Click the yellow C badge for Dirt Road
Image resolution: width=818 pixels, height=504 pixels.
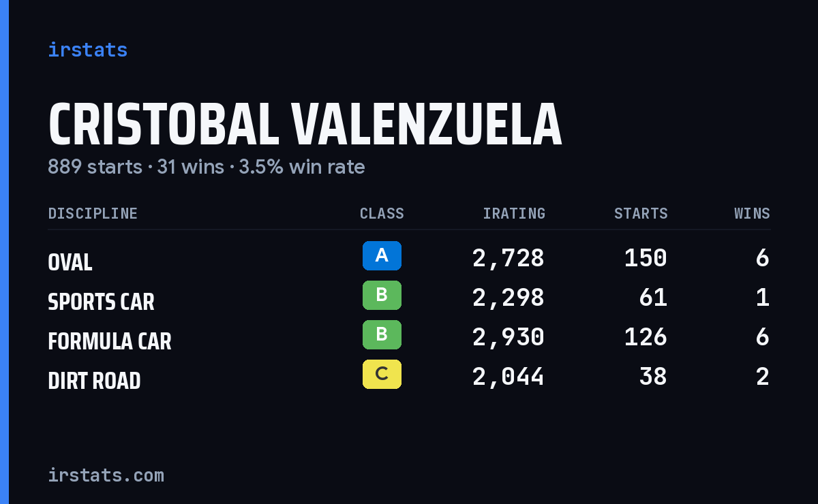382,375
